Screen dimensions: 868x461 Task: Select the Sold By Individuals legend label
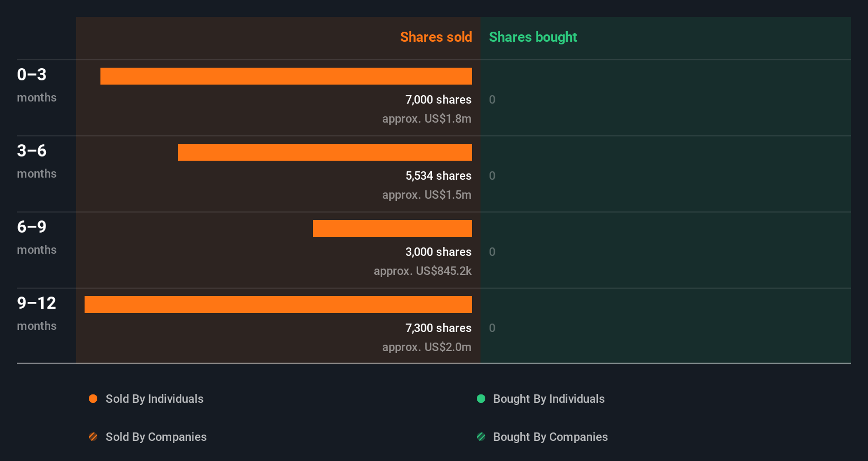point(154,399)
